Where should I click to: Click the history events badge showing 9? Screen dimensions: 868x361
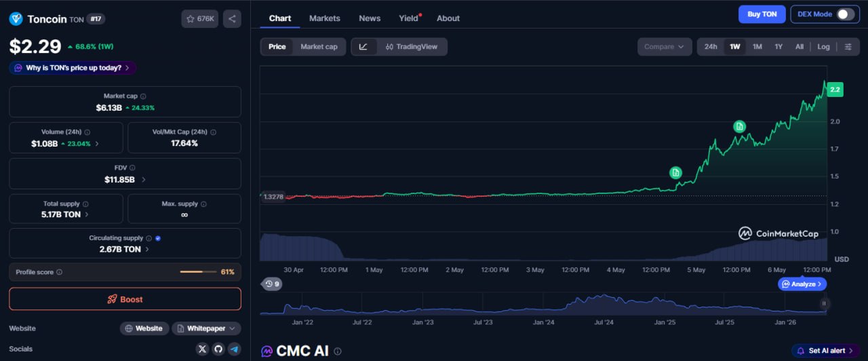[272, 284]
